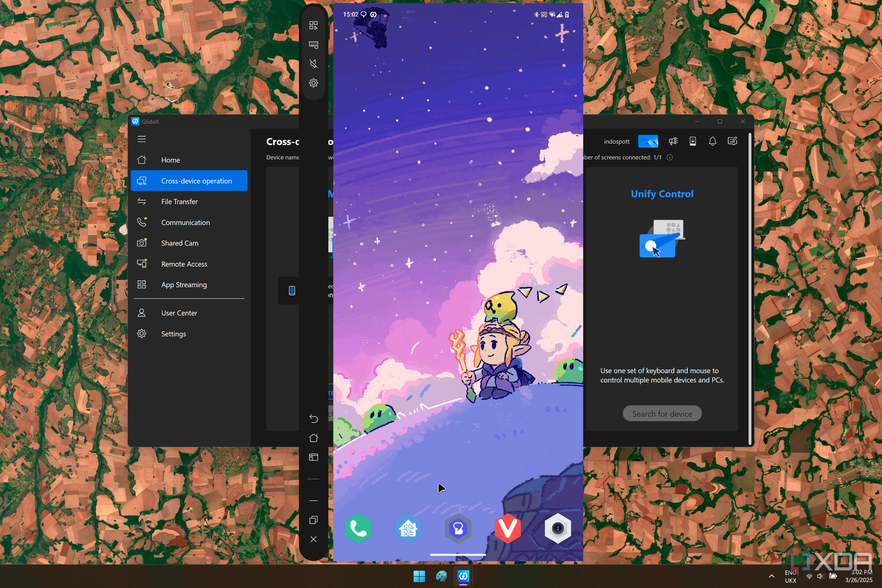Show hidden system tray icons
This screenshot has height=588, width=882.
click(771, 576)
